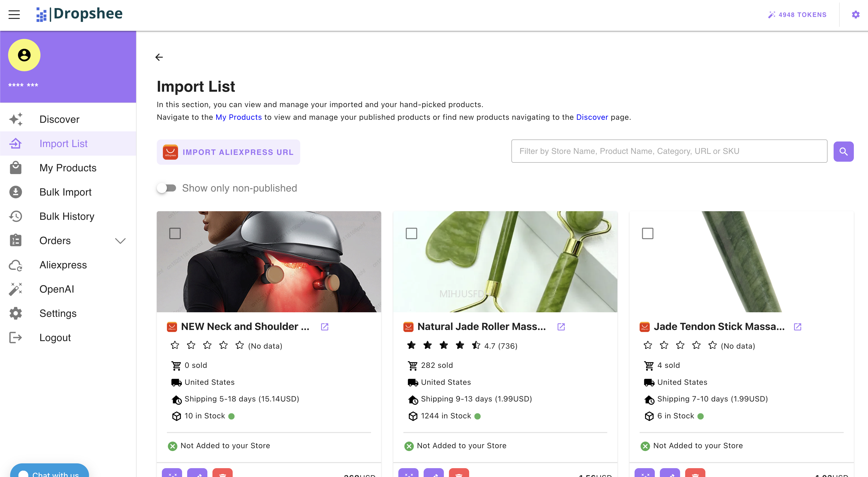Focus the product filter search field
This screenshot has width=868, height=477.
tap(669, 151)
